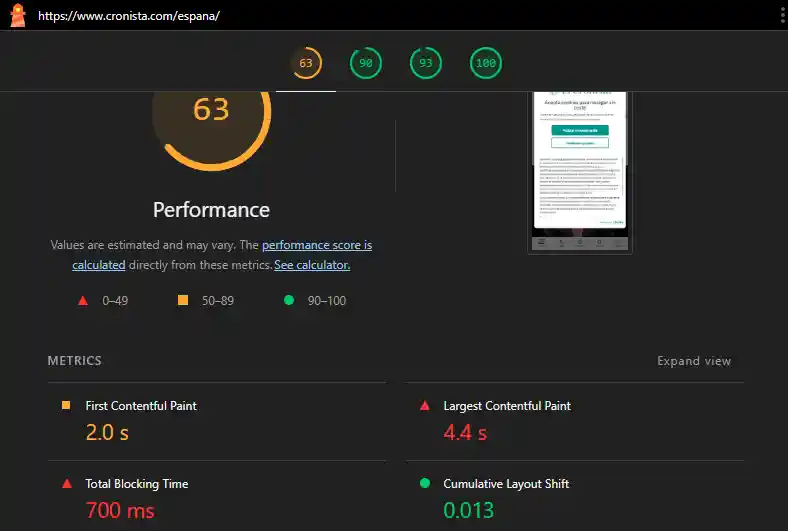Open the 'performance score is calculated' link
Image resolution: width=788 pixels, height=531 pixels.
tap(316, 245)
